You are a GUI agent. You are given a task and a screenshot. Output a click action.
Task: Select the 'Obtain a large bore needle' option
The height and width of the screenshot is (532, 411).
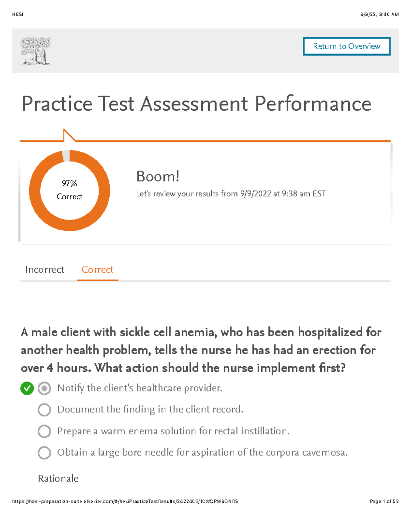tap(44, 453)
